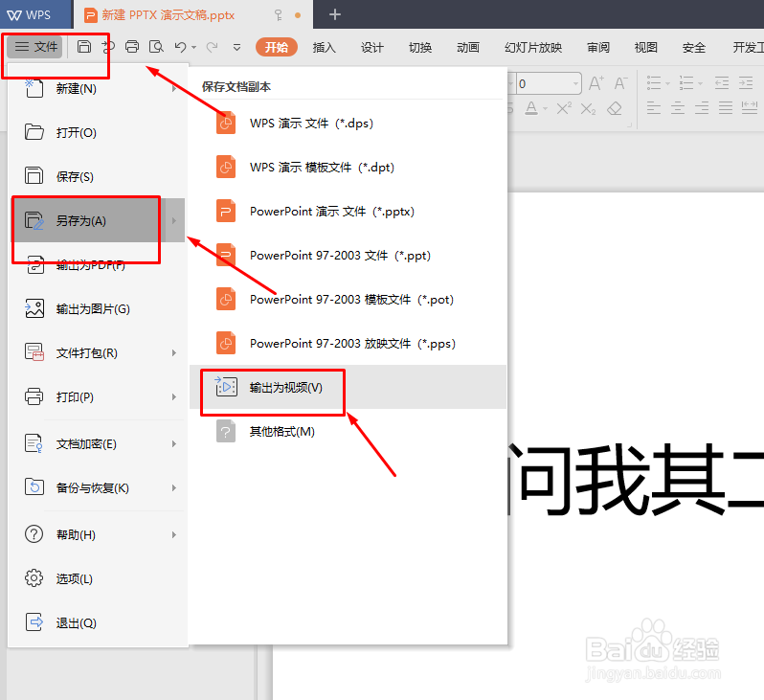Save as PowerPoint 演示 文件 (*.pptx)
Image resolution: width=764 pixels, height=700 pixels.
point(348,211)
